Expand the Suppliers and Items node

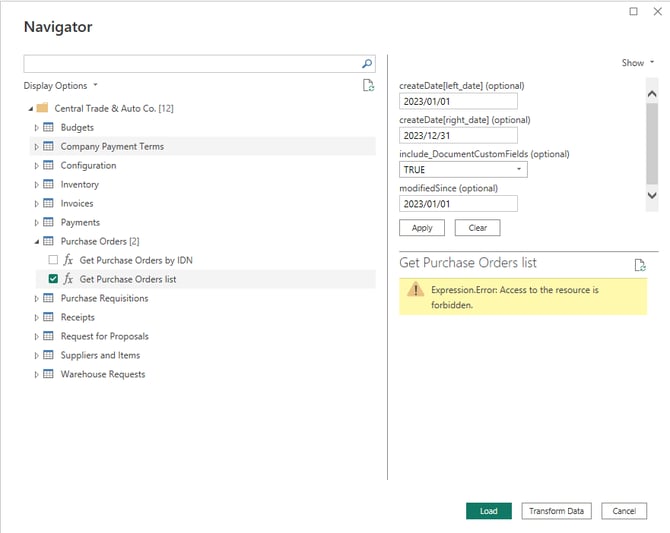36,356
